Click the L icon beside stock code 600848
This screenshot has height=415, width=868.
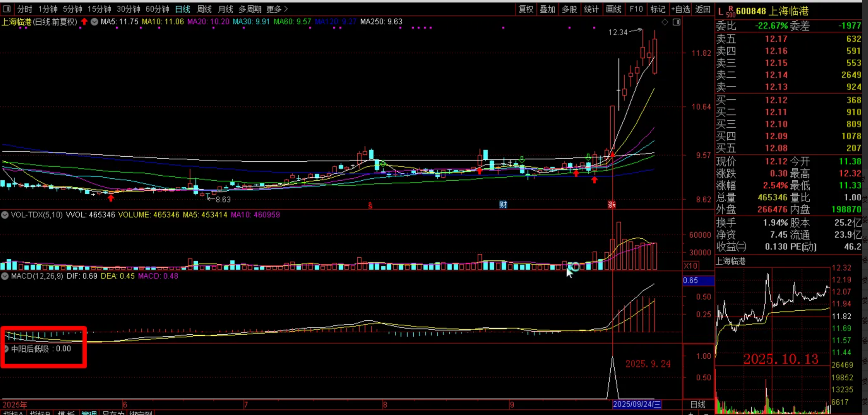point(721,12)
